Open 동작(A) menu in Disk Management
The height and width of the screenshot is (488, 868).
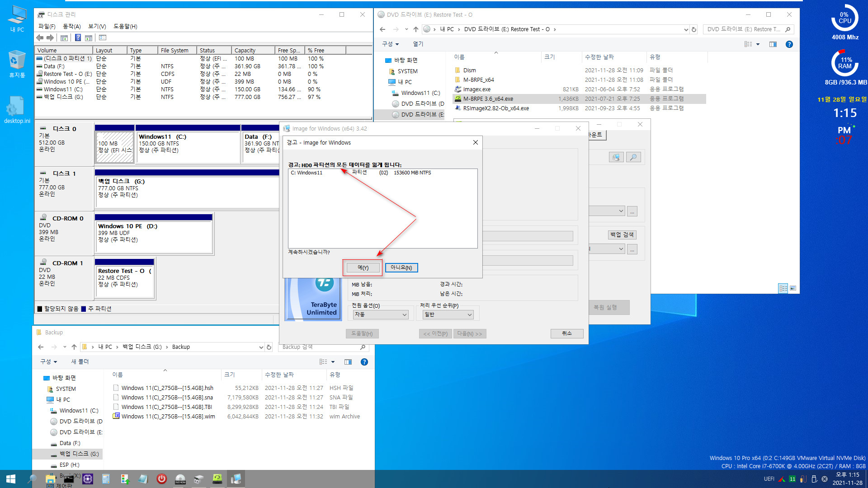pos(71,26)
